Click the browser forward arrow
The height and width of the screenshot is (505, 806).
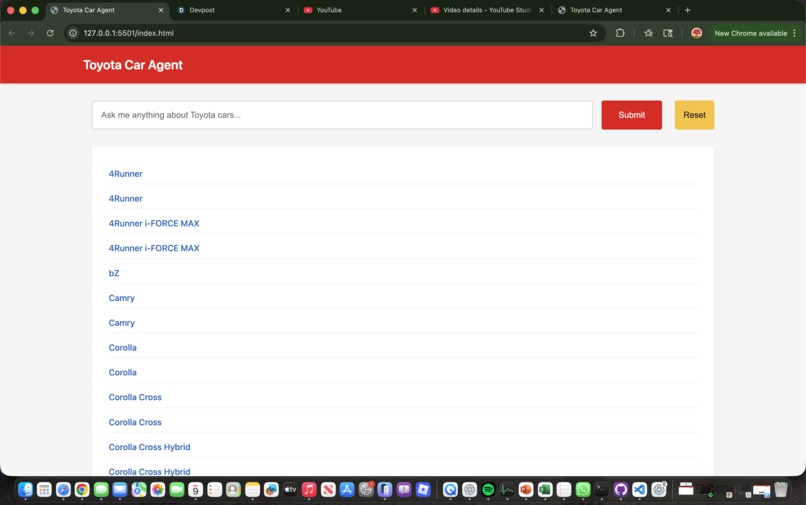coord(31,33)
